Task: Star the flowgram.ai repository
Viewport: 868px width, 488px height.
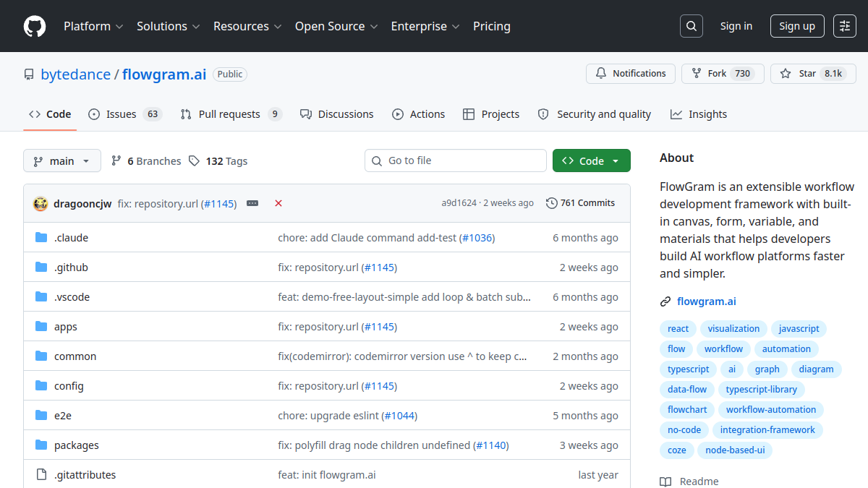Action: (813, 74)
